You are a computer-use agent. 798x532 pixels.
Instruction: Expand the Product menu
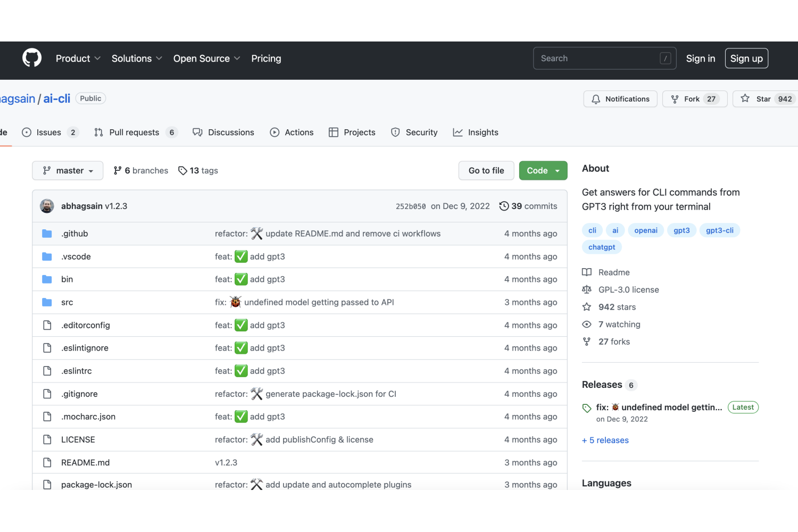[78, 59]
